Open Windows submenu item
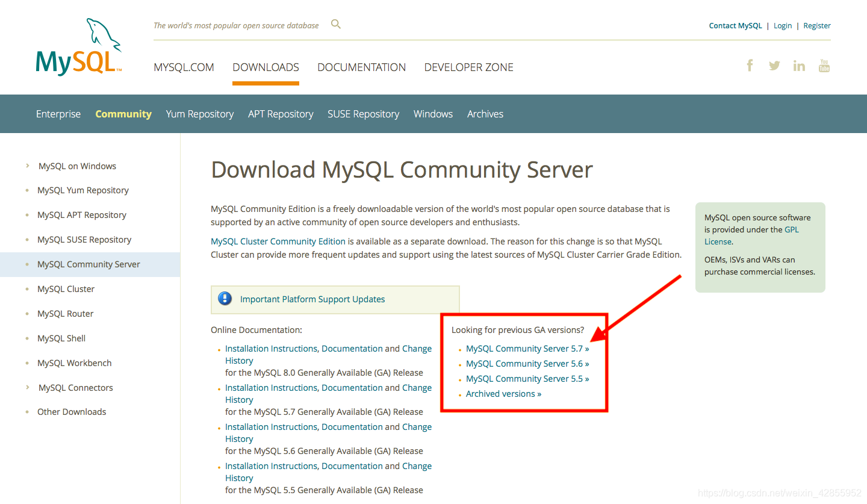Viewport: 867px width, 504px height. (433, 114)
